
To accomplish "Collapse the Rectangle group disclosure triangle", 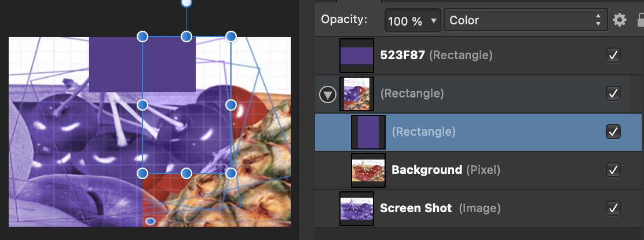I will click(x=327, y=95).
